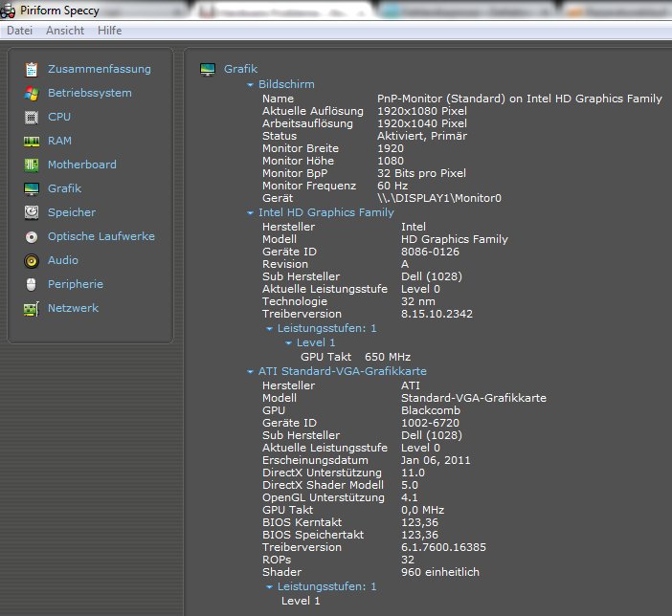This screenshot has height=616, width=672.
Task: Click the RAM module icon
Action: point(32,142)
